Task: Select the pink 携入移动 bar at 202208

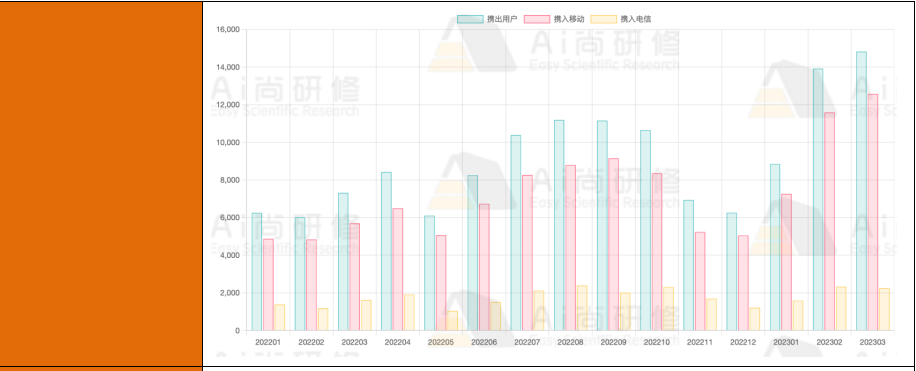Action: [570, 248]
